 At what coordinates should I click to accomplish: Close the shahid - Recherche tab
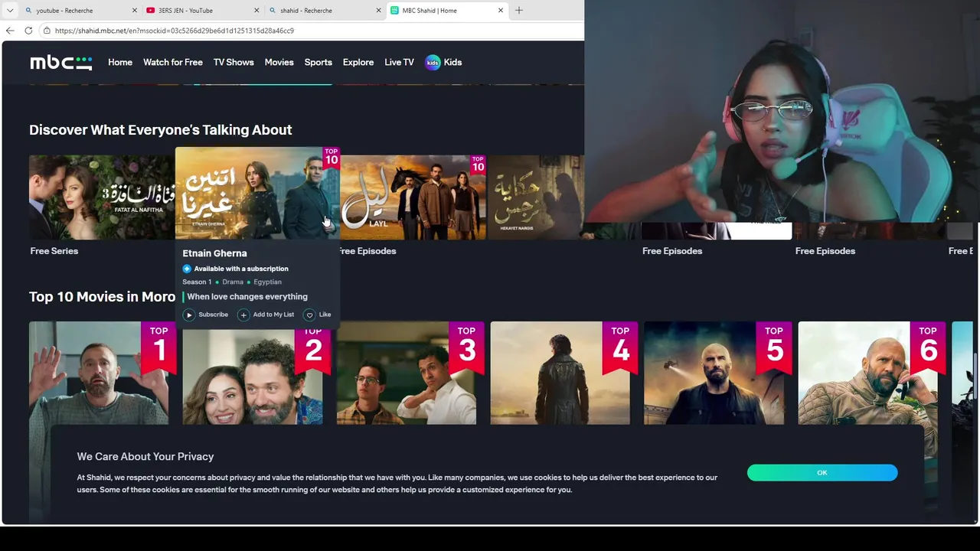pyautogui.click(x=378, y=11)
